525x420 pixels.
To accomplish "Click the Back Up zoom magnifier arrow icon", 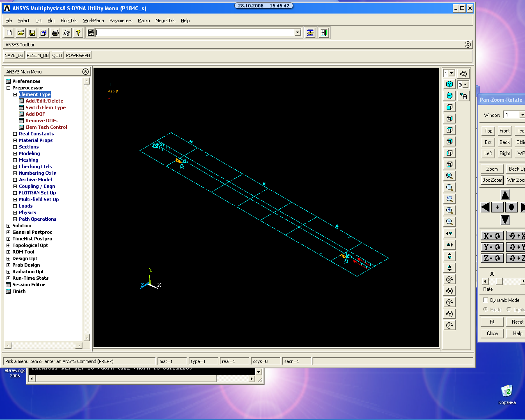I will click(450, 199).
